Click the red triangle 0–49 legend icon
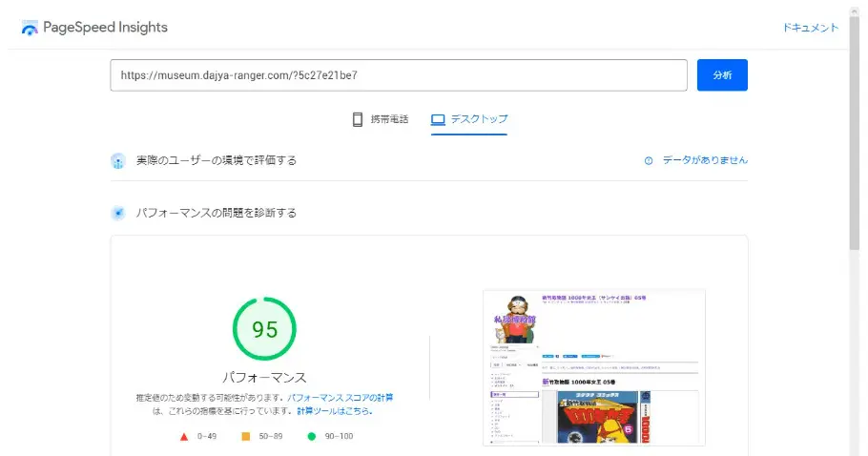 coord(184,437)
